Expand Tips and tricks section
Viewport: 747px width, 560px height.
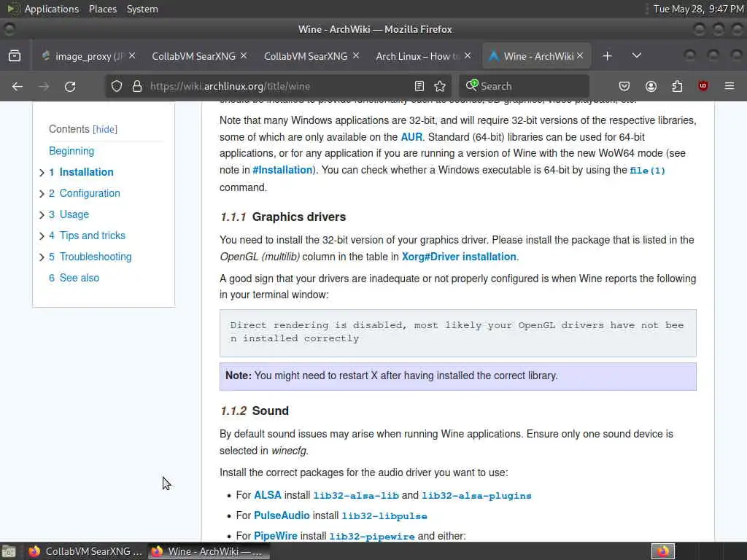pyautogui.click(x=42, y=236)
